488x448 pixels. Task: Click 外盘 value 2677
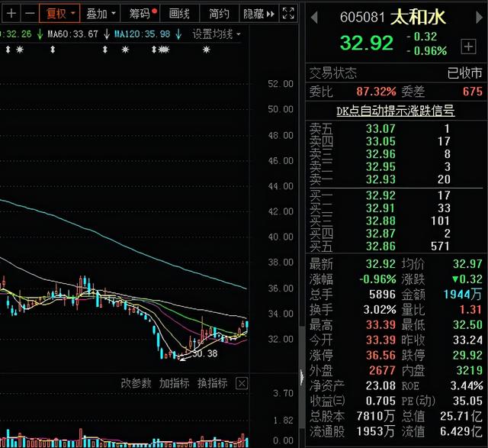tap(382, 370)
